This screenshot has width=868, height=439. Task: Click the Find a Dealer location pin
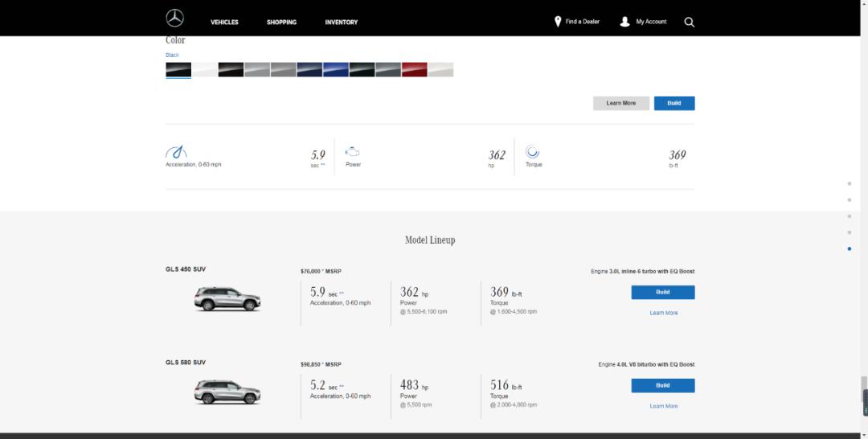point(558,22)
